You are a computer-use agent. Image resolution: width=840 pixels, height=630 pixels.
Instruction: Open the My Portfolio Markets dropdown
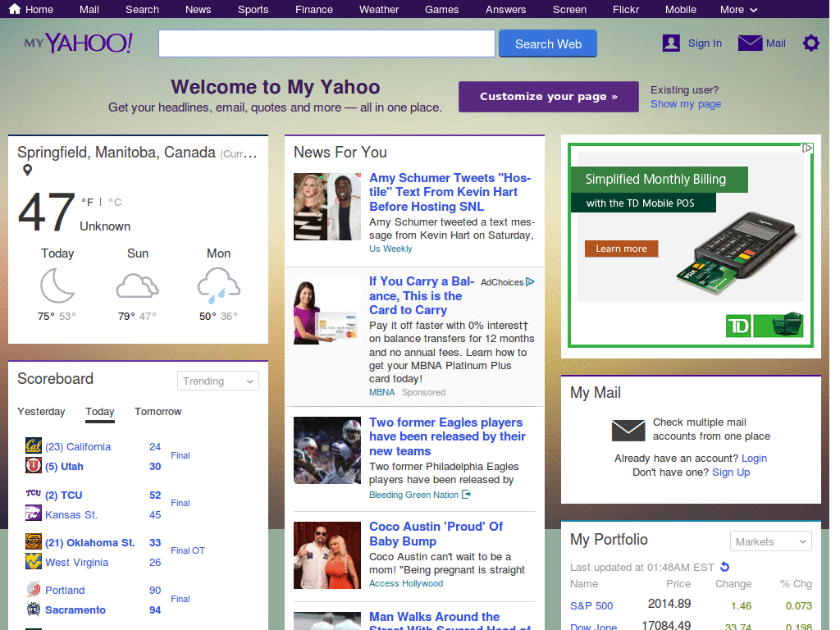pos(771,541)
